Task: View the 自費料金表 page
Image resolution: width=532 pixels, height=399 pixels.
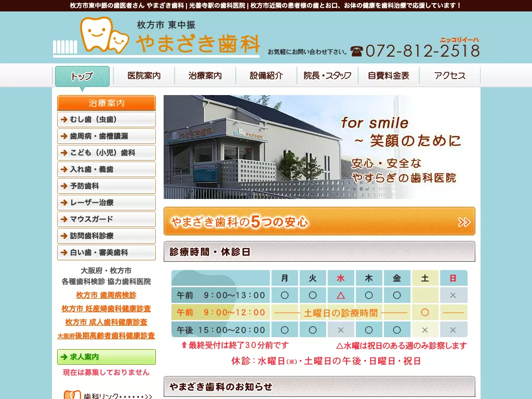Action: point(389,76)
